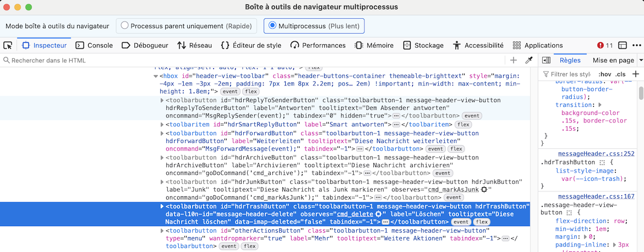Image resolution: width=644 pixels, height=252 pixels.
Task: Select "Processus parent uniquement" radio option
Action: tap(125, 25)
